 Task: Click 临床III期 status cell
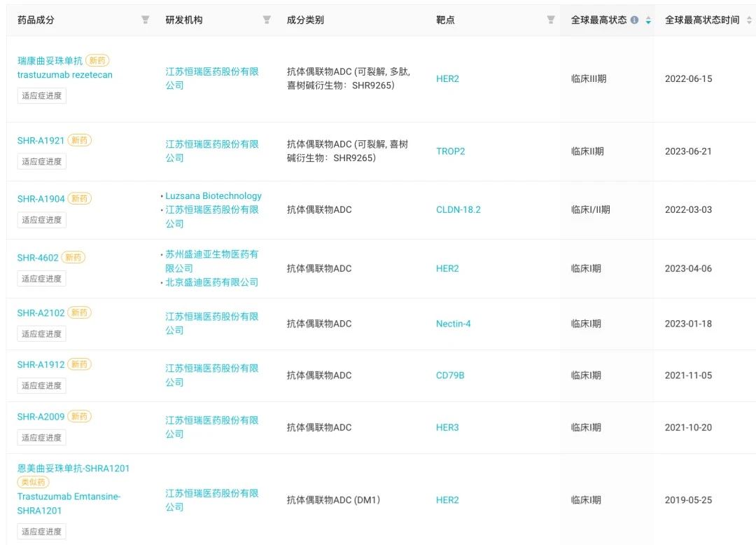pos(589,78)
